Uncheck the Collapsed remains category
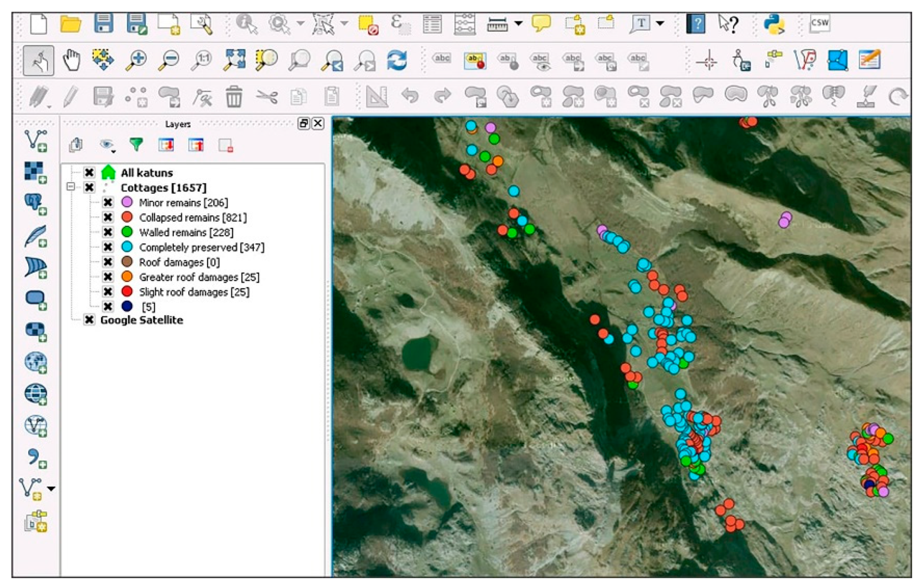922x588 pixels. [108, 217]
